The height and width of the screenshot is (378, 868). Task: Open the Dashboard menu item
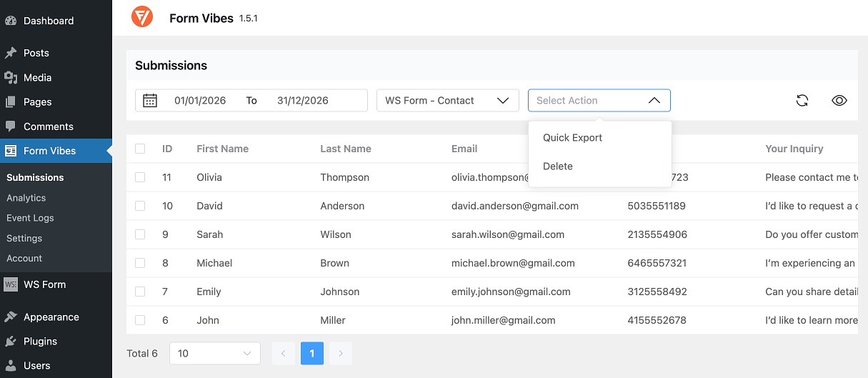(56, 21)
